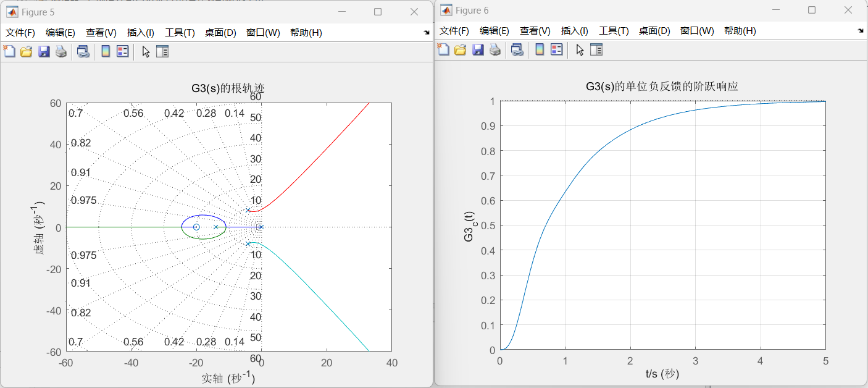868x388 pixels.
Task: Click damping label 0.7 at top left
Action: 75,113
